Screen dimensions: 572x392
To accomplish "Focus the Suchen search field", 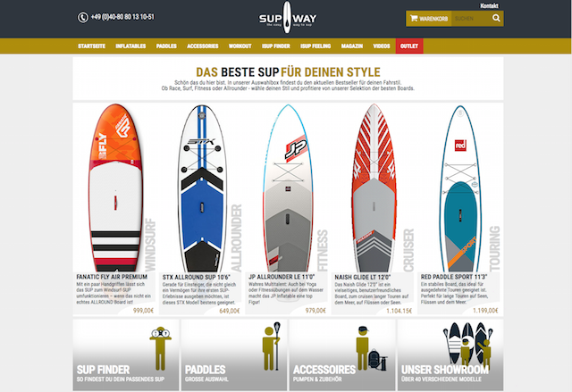I will pos(471,19).
